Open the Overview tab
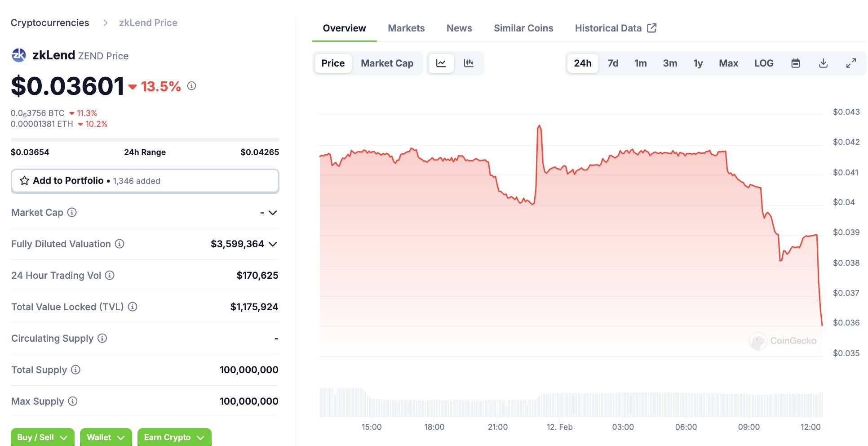 click(x=345, y=28)
